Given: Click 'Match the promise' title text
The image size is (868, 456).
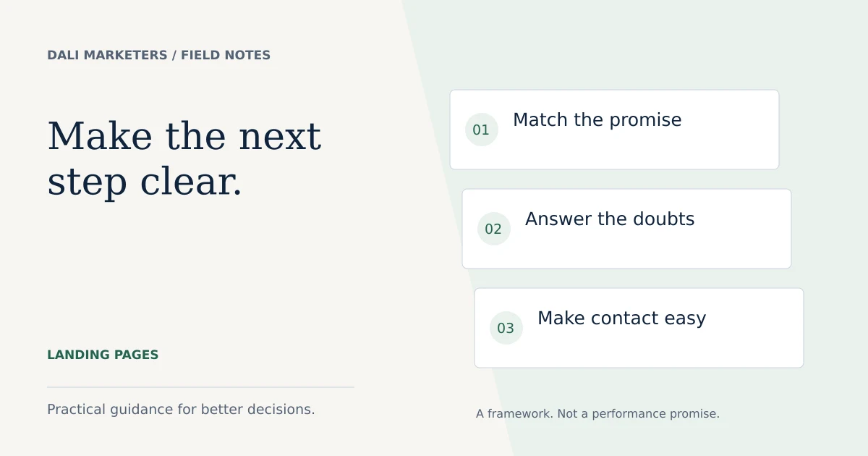Looking at the screenshot, I should tap(597, 120).
